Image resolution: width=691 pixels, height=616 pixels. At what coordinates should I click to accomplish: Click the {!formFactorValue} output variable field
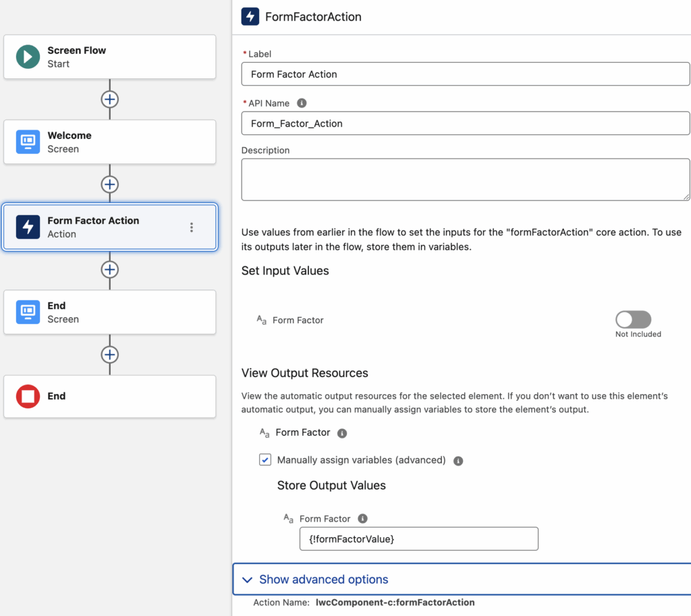418,539
